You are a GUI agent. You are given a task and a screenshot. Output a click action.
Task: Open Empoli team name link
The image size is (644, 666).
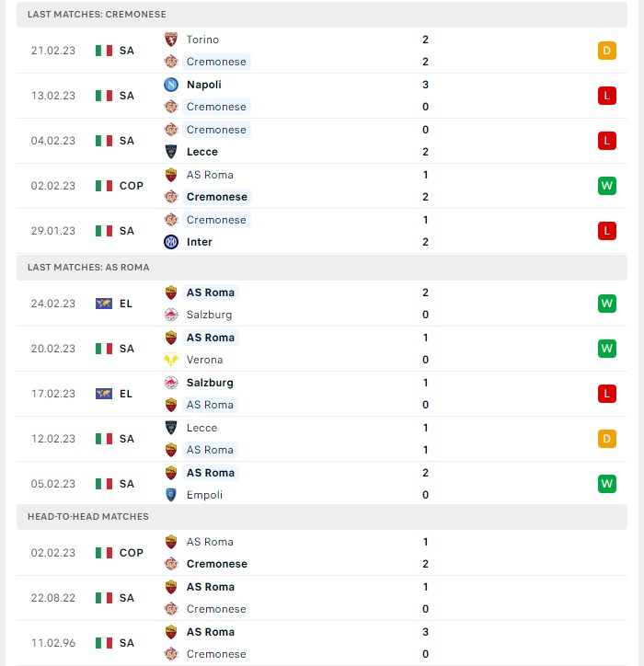[204, 495]
